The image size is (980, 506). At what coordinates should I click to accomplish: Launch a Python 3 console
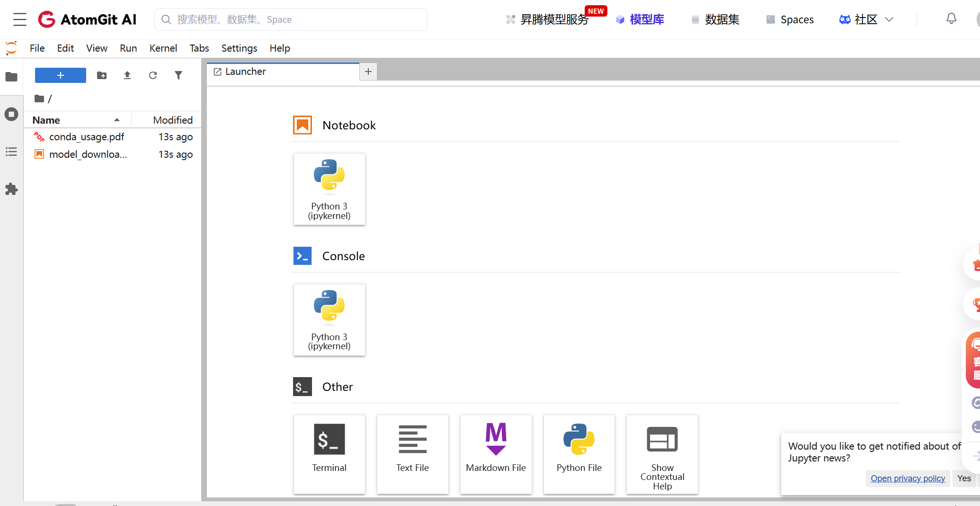point(330,320)
